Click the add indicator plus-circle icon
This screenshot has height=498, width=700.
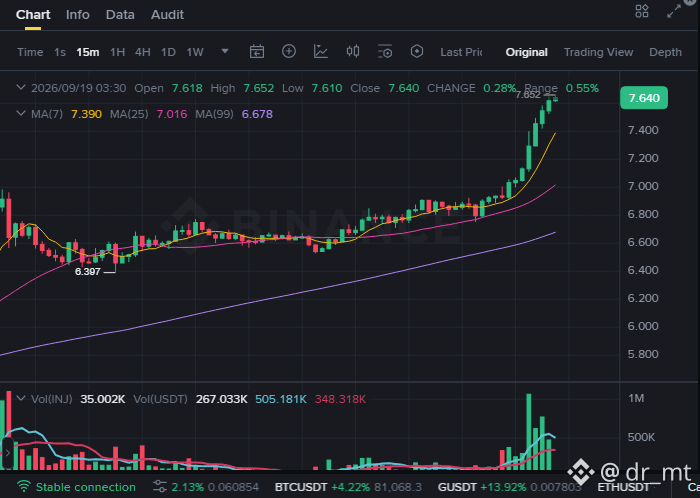click(x=289, y=51)
